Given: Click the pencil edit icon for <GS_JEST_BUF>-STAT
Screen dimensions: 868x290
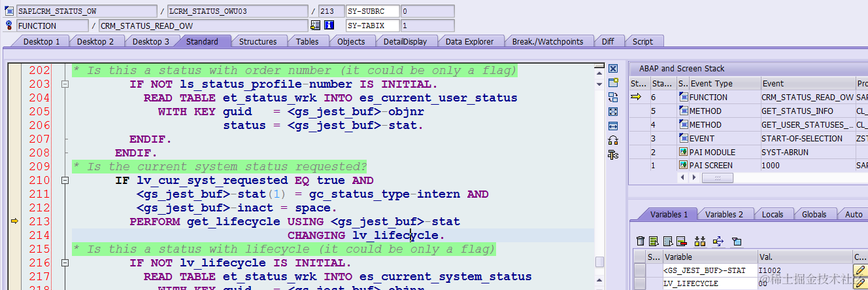Looking at the screenshot, I should pos(860,270).
